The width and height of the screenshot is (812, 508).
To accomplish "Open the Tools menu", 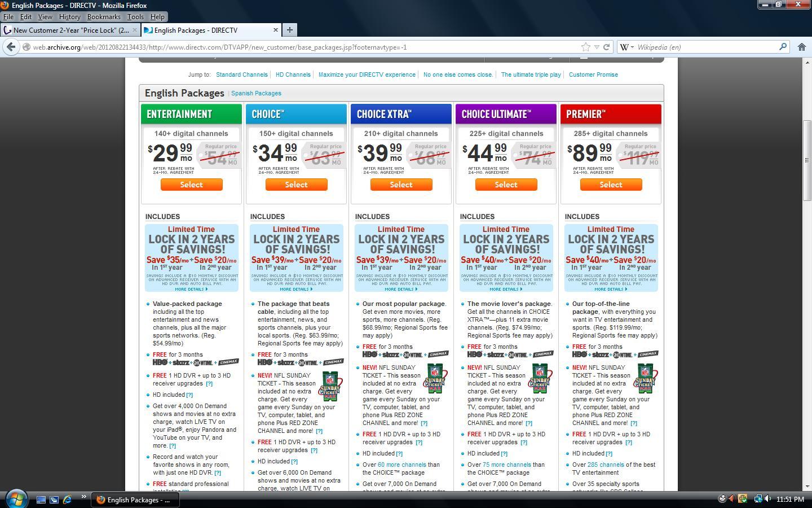I will (x=135, y=17).
